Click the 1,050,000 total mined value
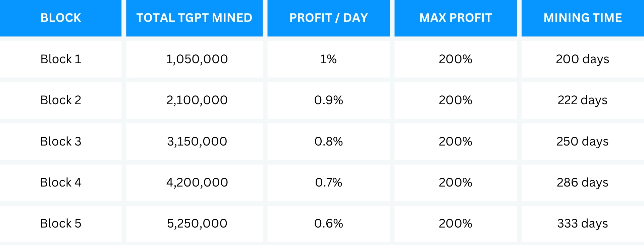 click(197, 59)
